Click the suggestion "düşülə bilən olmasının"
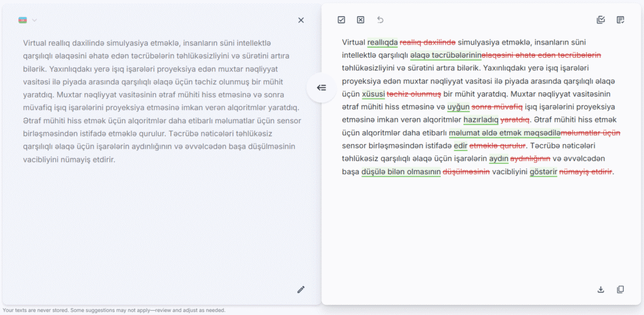Screen dimensions: 644x315 pyautogui.click(x=401, y=172)
